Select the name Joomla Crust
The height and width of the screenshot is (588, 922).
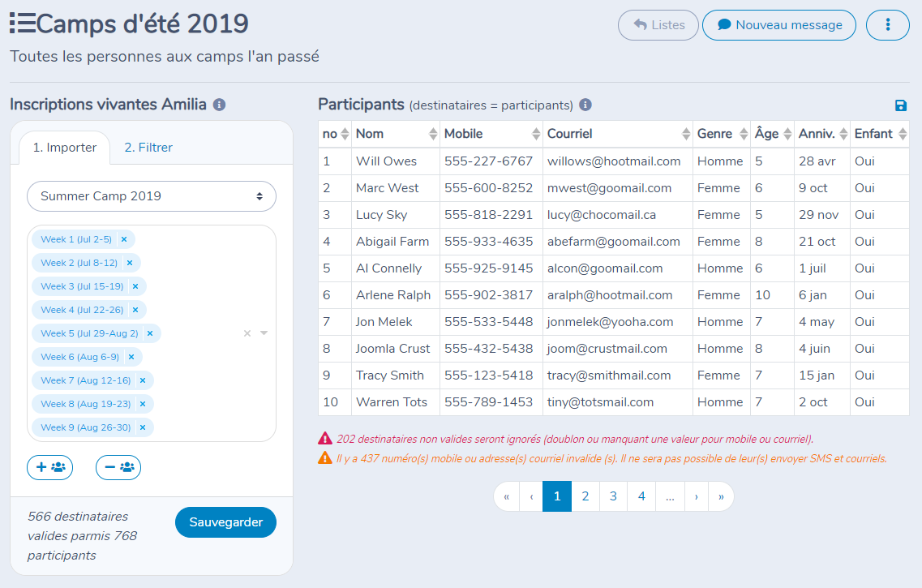(x=392, y=349)
